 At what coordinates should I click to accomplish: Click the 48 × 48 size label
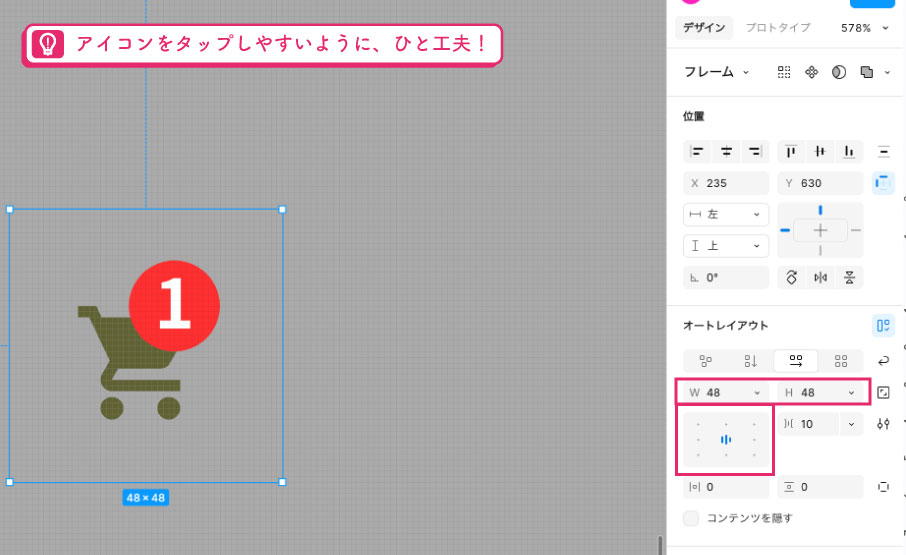(x=146, y=497)
